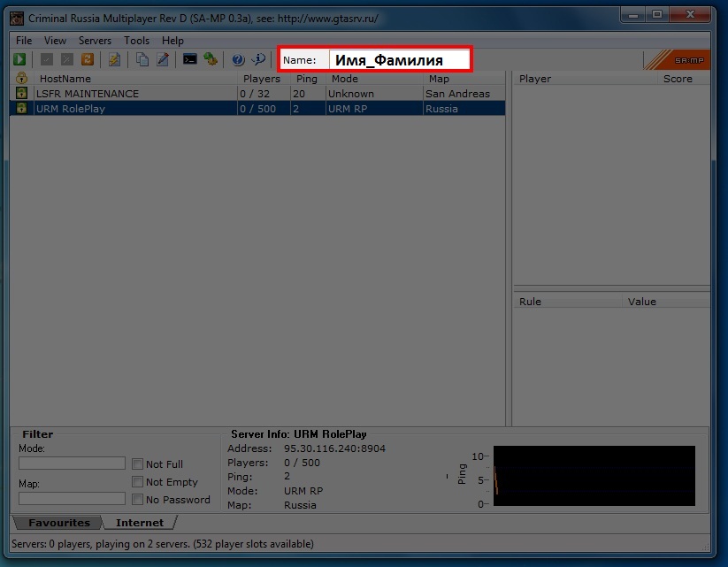
Task: Click the Value column header
Action: click(666, 302)
